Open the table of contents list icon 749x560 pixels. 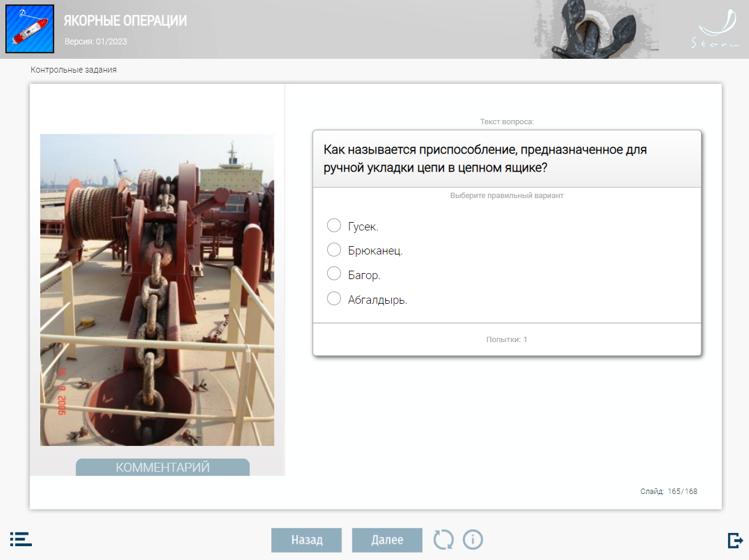tap(21, 539)
